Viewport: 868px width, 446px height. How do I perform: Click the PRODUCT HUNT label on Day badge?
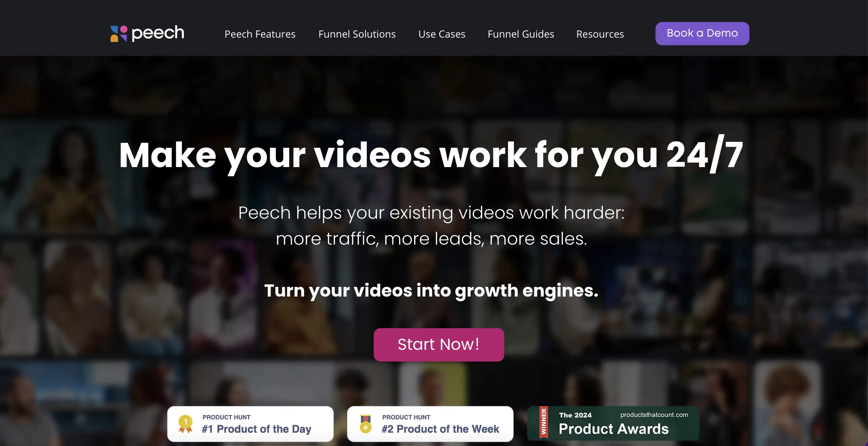click(226, 417)
